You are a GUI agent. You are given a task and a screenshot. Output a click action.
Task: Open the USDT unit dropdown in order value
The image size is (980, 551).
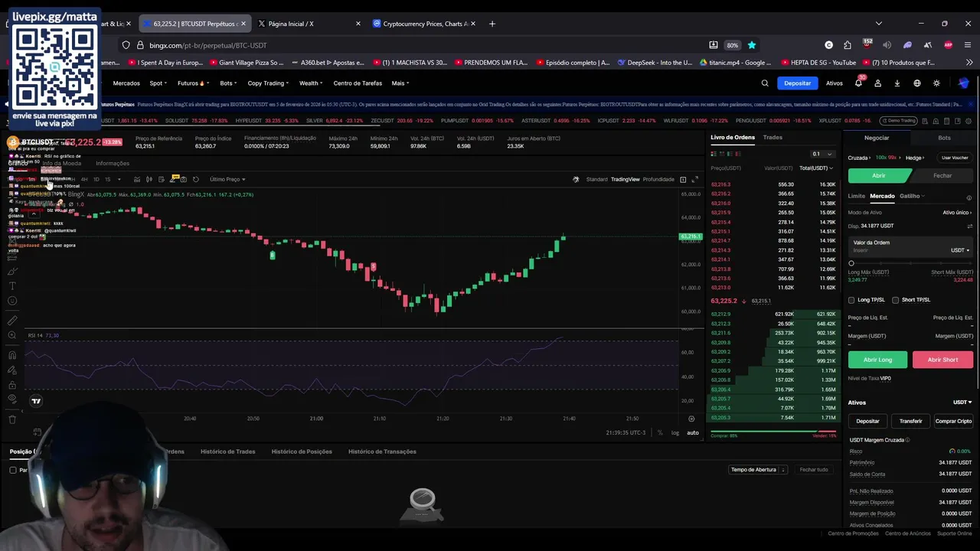960,250
